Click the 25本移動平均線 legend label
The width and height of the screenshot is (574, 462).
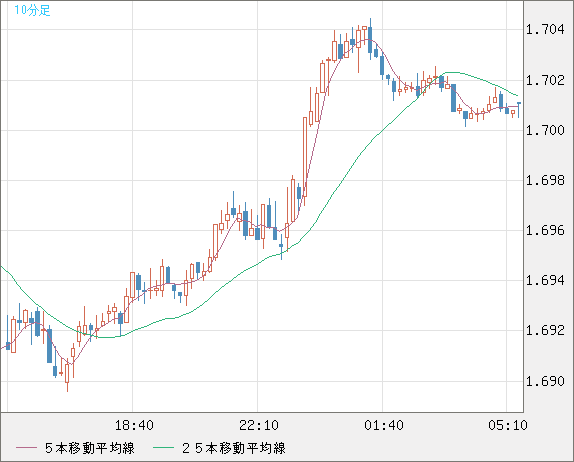point(234,448)
